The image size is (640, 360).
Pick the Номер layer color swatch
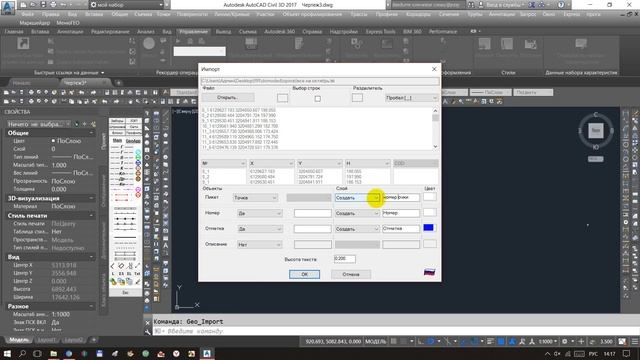point(429,212)
